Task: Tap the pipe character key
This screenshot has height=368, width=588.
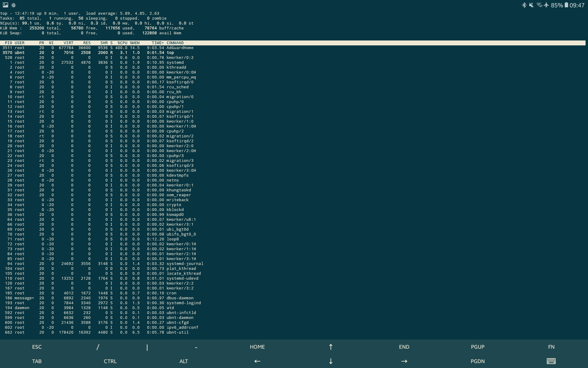Action: click(147, 347)
